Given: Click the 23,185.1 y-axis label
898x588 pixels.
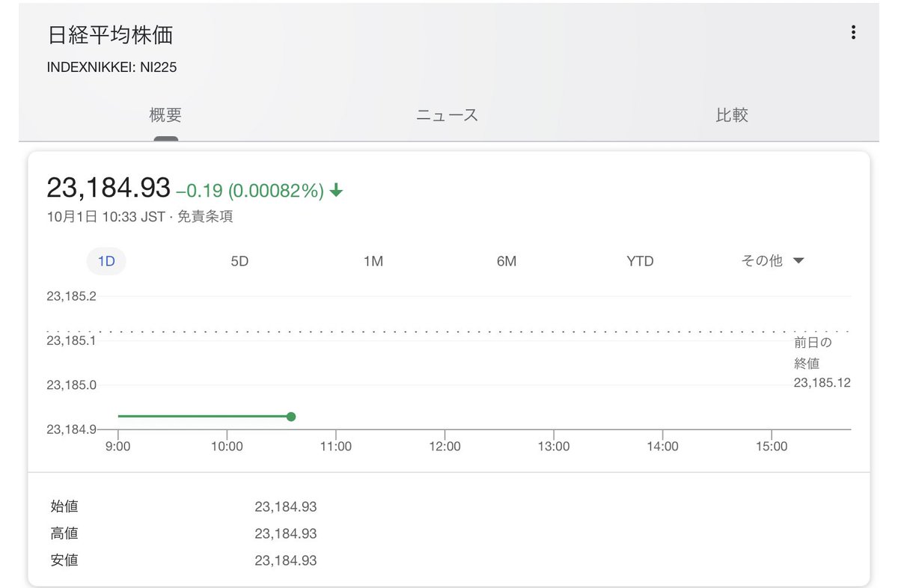Looking at the screenshot, I should [x=71, y=341].
